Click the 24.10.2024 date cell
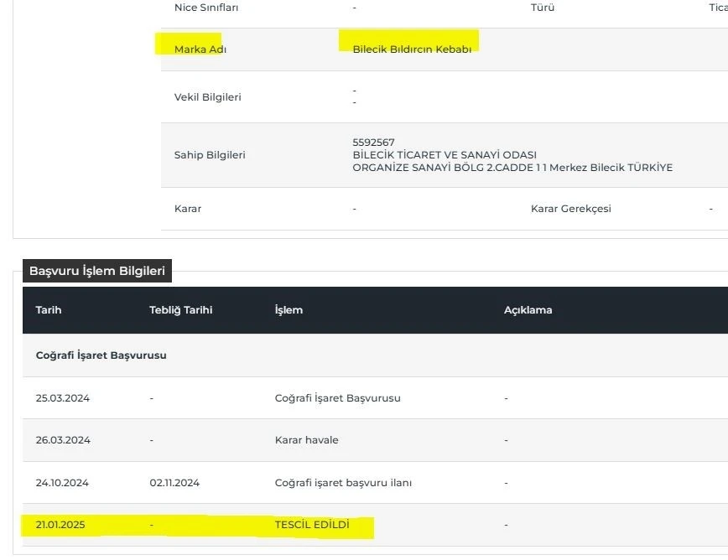This screenshot has height=560, width=728. pos(62,483)
